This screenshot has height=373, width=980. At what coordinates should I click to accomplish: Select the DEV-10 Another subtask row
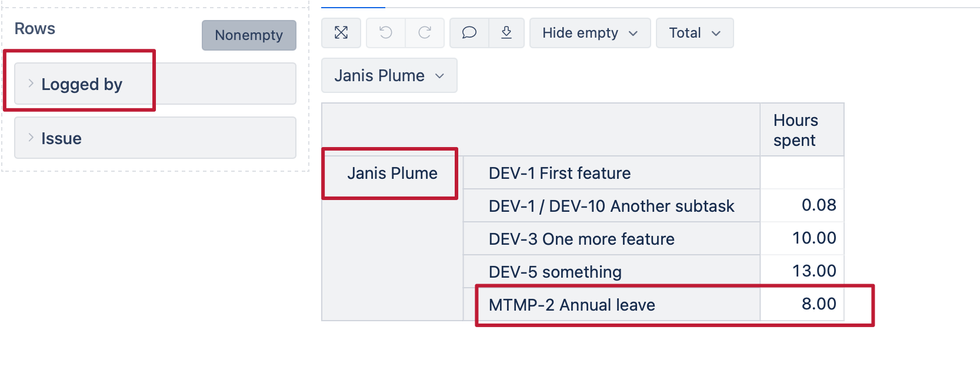(611, 207)
